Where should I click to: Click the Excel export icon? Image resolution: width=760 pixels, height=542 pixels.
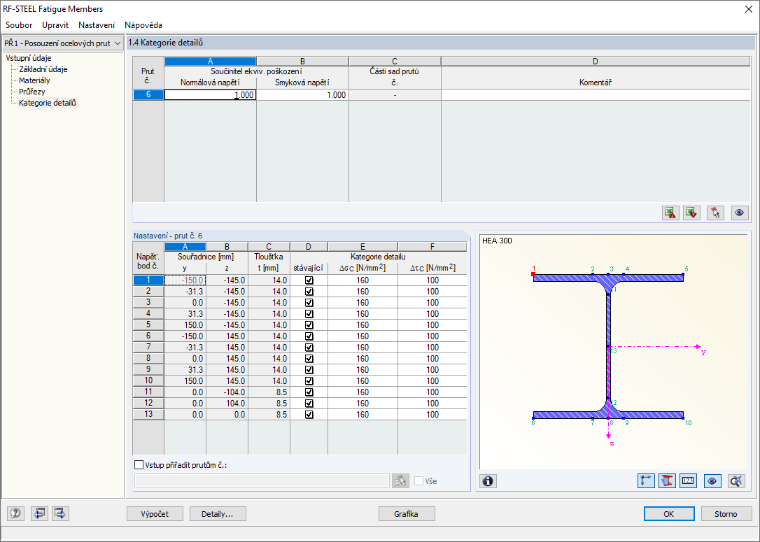(670, 213)
